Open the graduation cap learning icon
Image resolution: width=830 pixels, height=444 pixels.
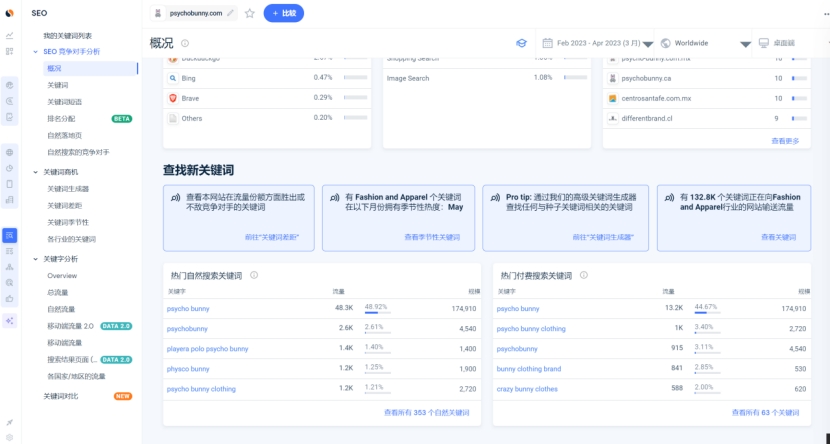point(521,43)
